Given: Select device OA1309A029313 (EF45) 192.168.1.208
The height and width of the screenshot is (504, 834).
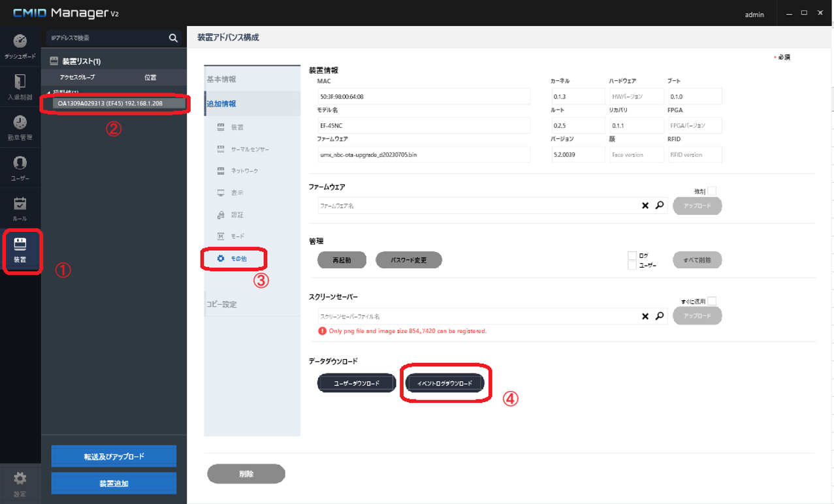Looking at the screenshot, I should [x=120, y=103].
